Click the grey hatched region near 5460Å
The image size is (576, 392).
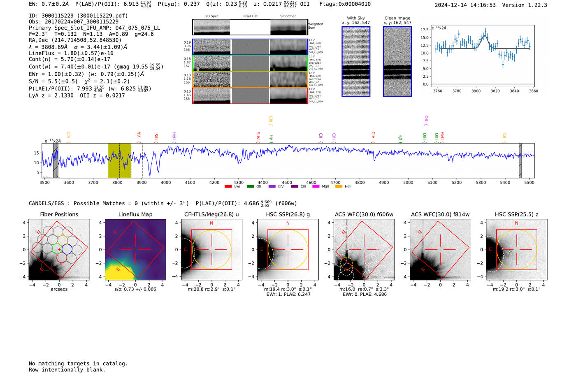[x=520, y=160]
